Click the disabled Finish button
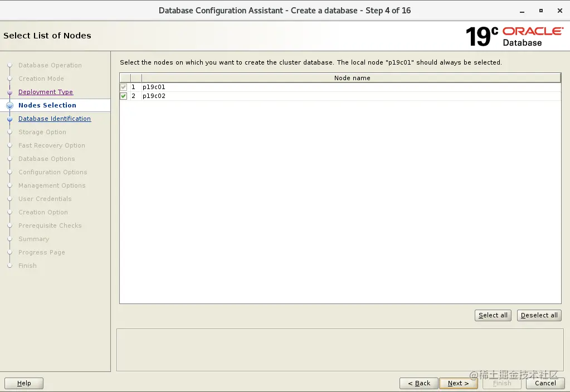This screenshot has width=570, height=392. click(501, 383)
